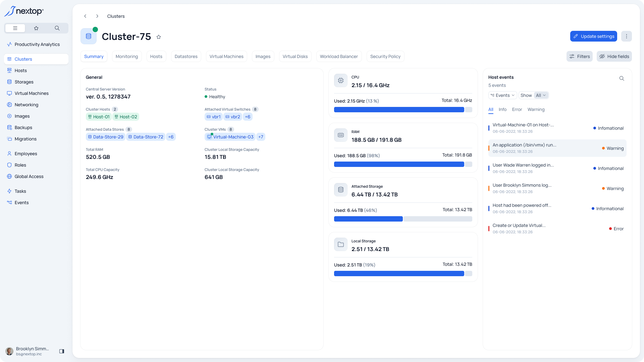
Task: Click the CPU chip icon
Action: click(x=341, y=80)
